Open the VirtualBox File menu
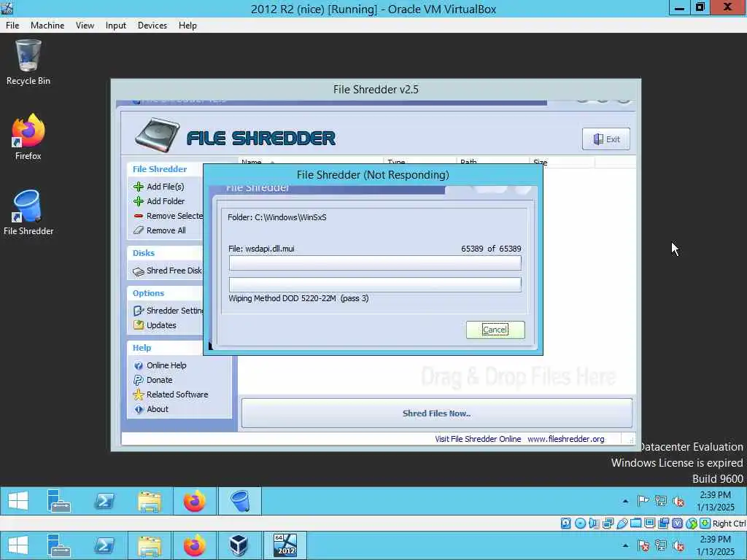The height and width of the screenshot is (560, 747). coord(12,26)
